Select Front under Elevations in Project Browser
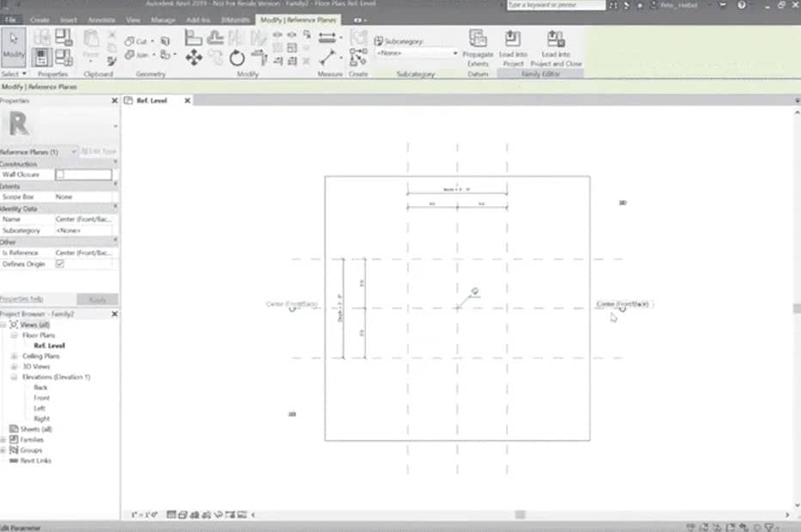This screenshot has width=801, height=532. 41,398
